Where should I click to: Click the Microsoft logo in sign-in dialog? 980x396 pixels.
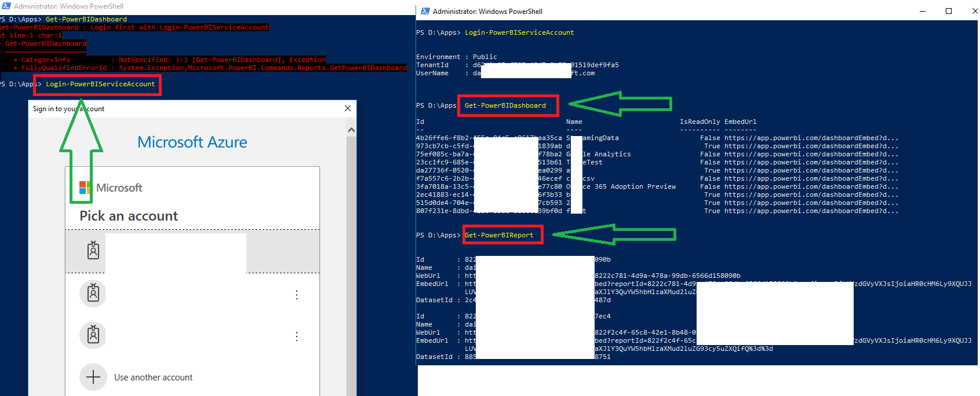click(85, 188)
